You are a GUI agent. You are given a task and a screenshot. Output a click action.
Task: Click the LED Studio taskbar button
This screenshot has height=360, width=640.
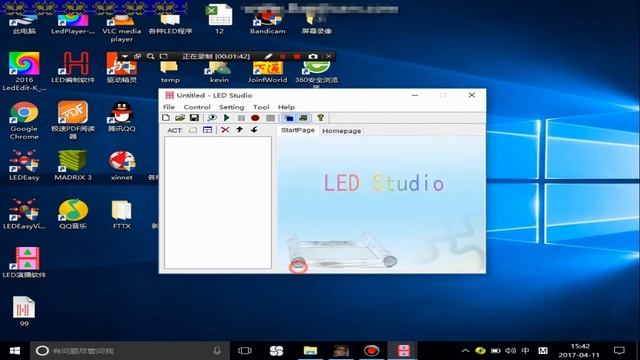[x=403, y=351]
